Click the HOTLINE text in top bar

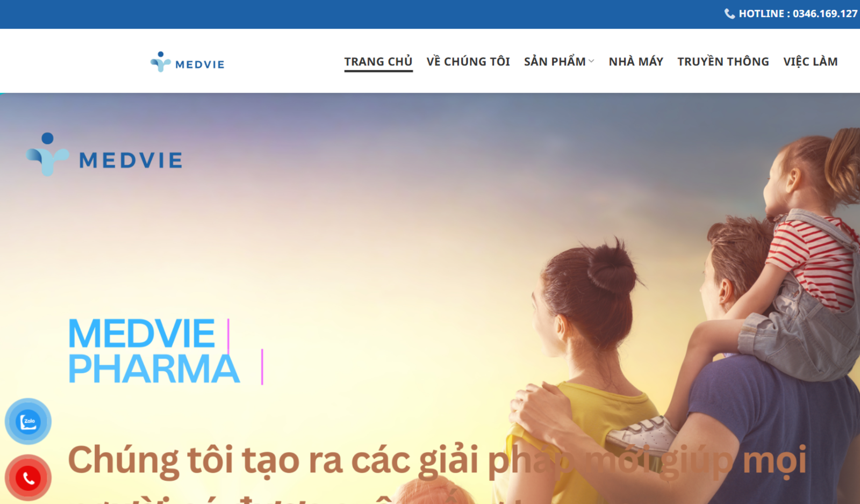click(x=761, y=14)
